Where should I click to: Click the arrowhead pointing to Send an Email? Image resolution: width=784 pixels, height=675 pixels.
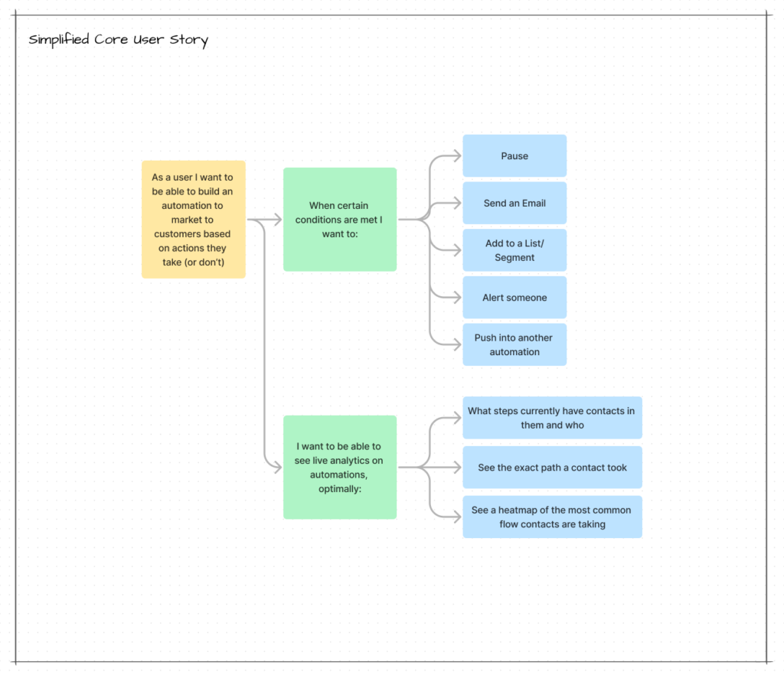point(456,204)
